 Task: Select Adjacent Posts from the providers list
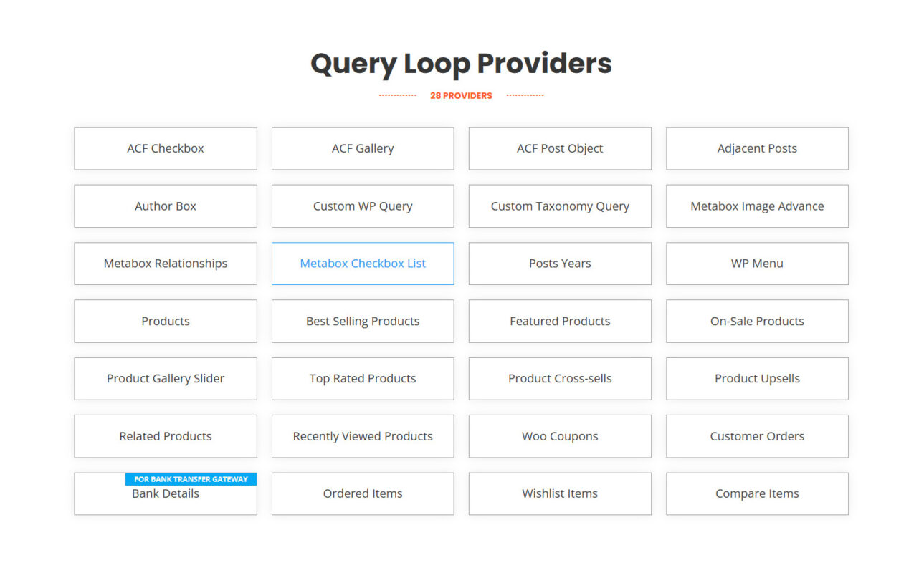(x=757, y=148)
